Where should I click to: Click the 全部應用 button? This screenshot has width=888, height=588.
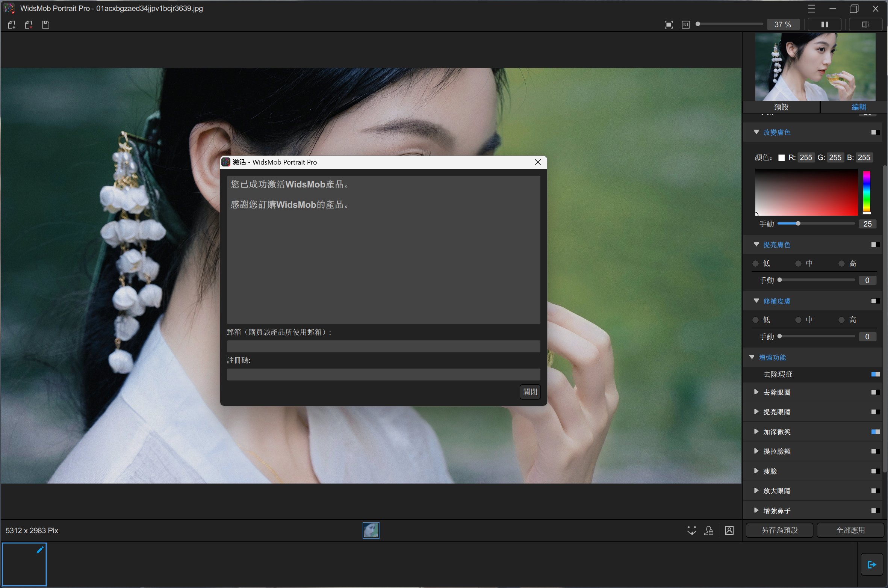pos(850,530)
